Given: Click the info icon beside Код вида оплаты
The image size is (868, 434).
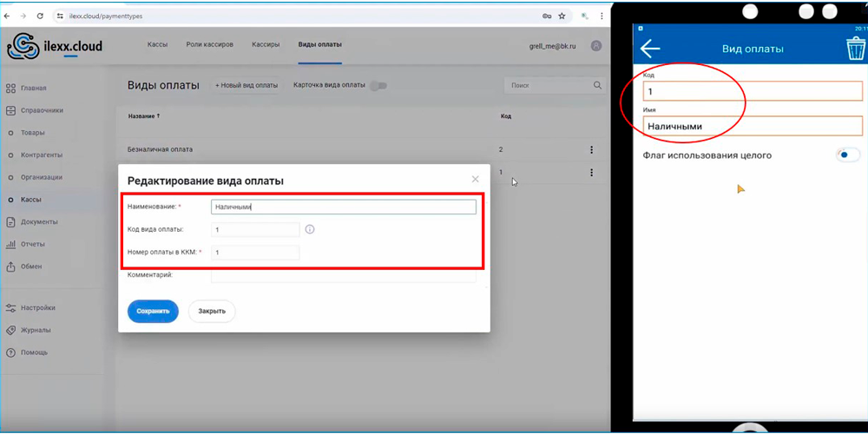Looking at the screenshot, I should click(309, 230).
